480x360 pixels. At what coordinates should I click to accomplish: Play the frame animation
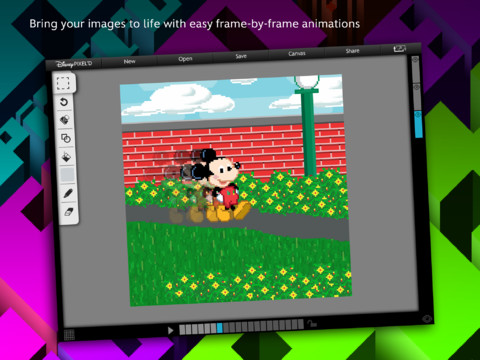click(171, 330)
